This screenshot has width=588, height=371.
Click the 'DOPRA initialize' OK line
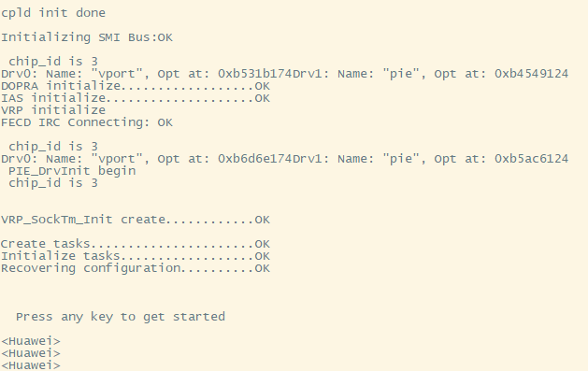pos(135,86)
